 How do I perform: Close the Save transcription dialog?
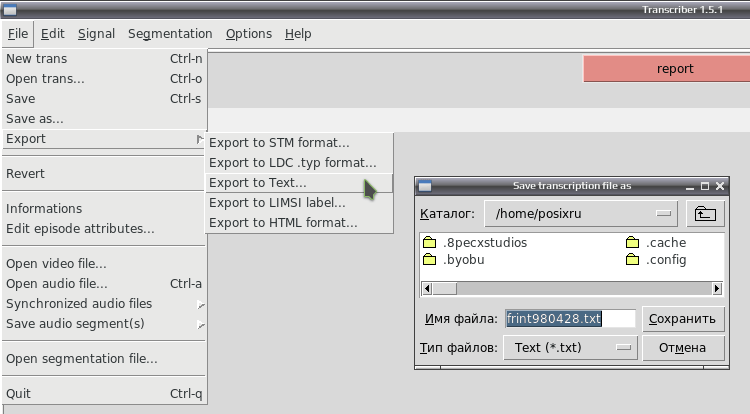[x=720, y=186]
